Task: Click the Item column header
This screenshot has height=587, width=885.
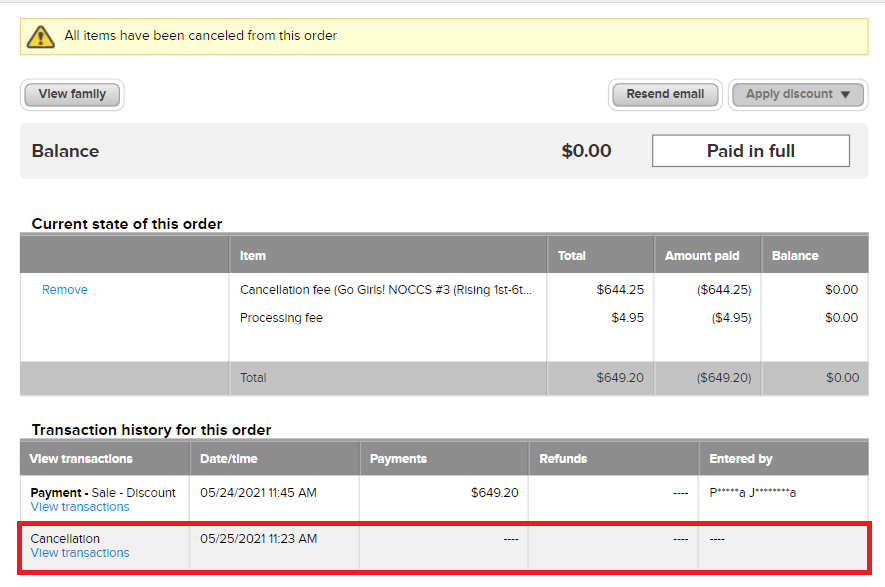Action: point(253,256)
